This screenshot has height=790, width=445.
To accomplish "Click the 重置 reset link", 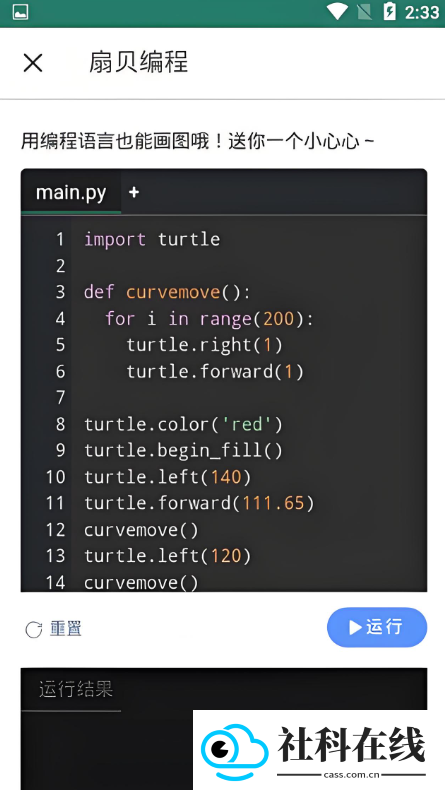I will click(66, 628).
